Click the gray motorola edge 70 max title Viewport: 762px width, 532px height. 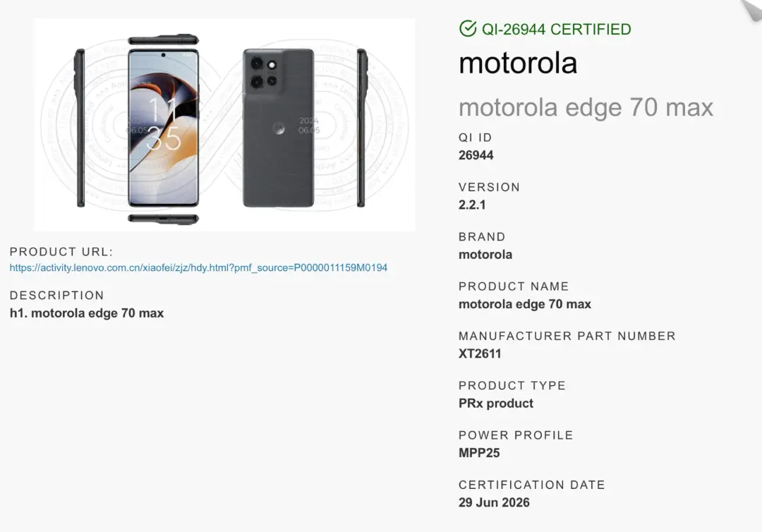point(586,107)
